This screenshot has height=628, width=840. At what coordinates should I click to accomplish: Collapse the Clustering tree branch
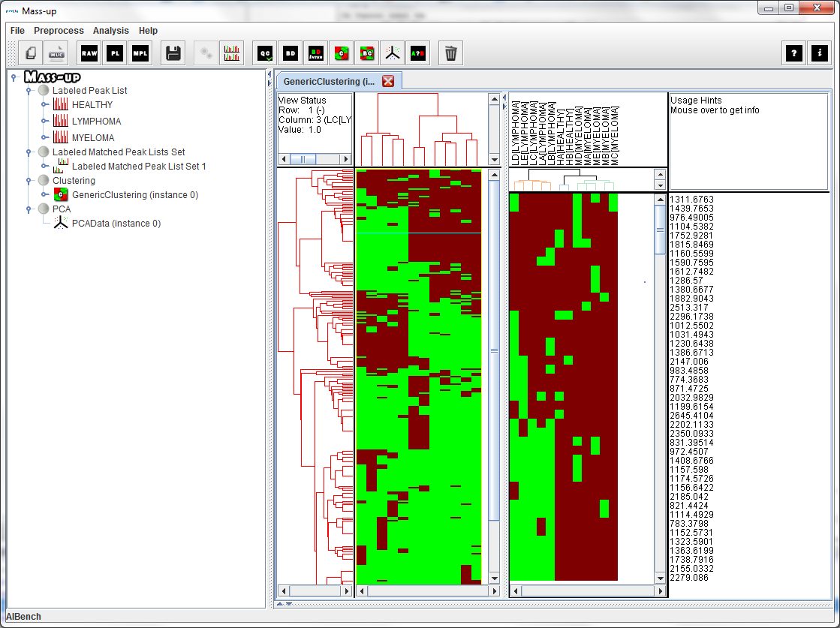[29, 180]
